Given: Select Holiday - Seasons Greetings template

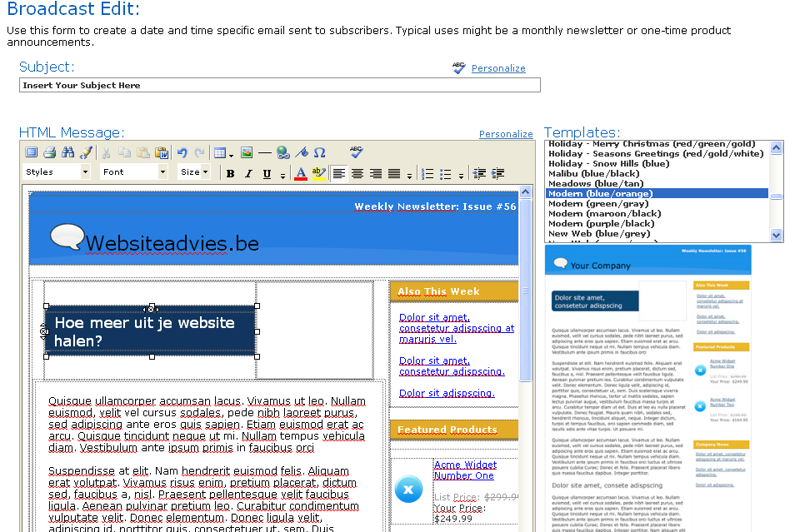Looking at the screenshot, I should pos(656,153).
